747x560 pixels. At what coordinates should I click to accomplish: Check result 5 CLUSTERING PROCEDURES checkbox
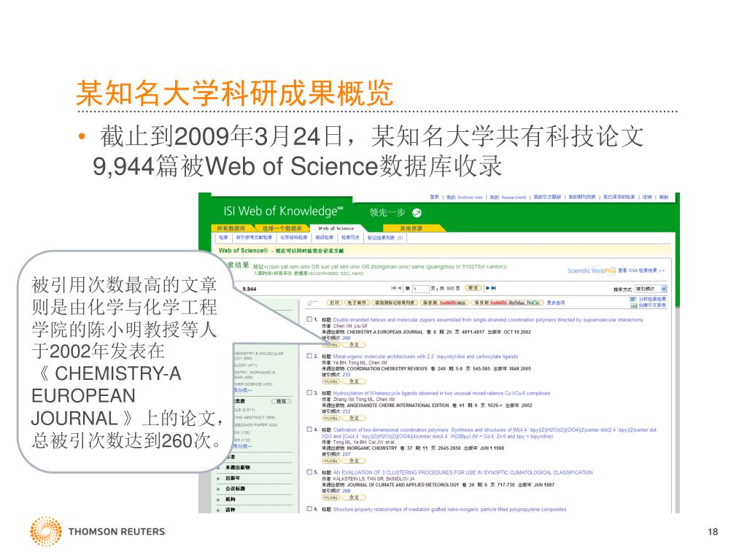tap(309, 472)
